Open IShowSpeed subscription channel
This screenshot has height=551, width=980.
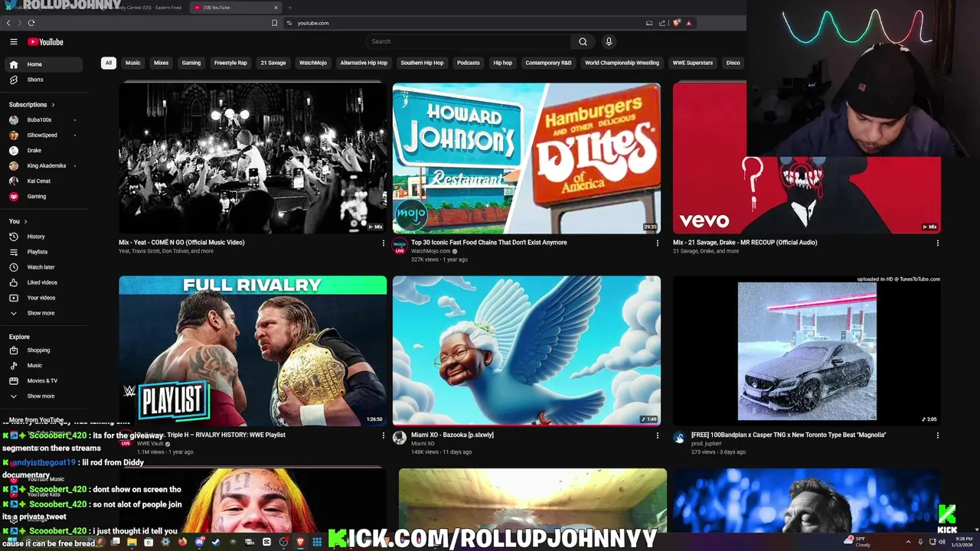[44, 135]
